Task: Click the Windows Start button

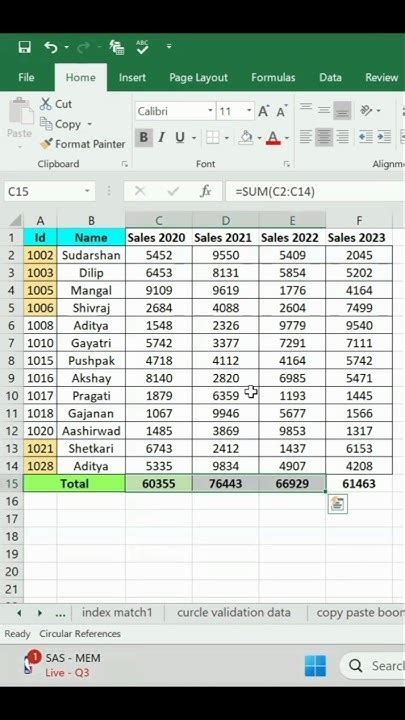Action: click(x=315, y=665)
